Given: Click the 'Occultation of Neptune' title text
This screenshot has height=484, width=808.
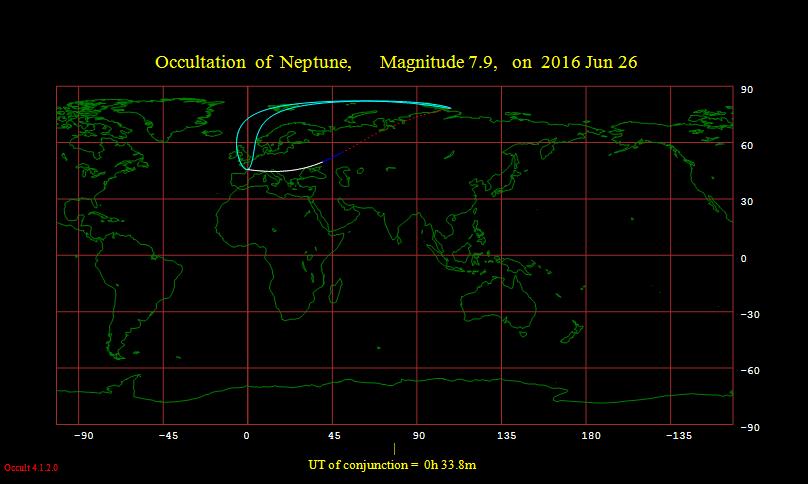Looking at the screenshot, I should click(252, 63).
